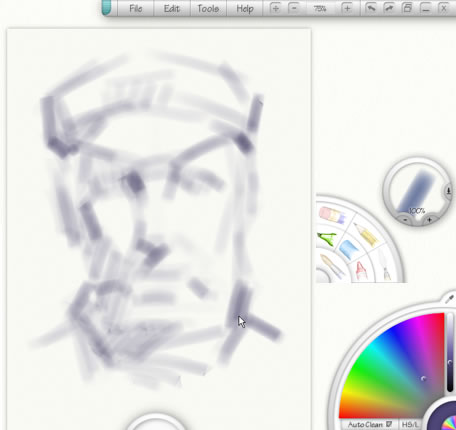This screenshot has width=456, height=430.
Task: Decrease tool size with minus button
Action: (x=405, y=220)
